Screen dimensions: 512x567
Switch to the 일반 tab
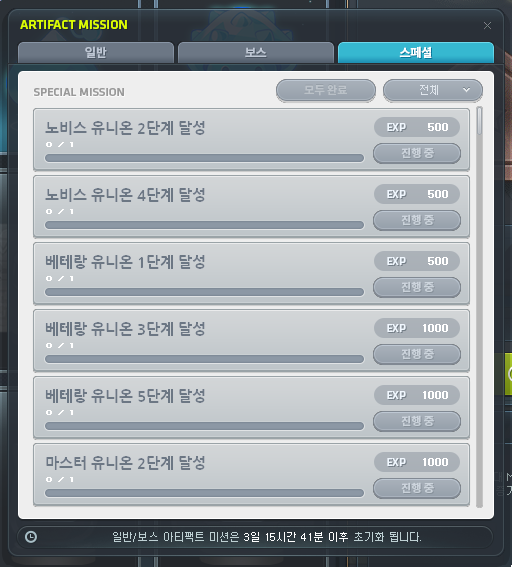(96, 53)
